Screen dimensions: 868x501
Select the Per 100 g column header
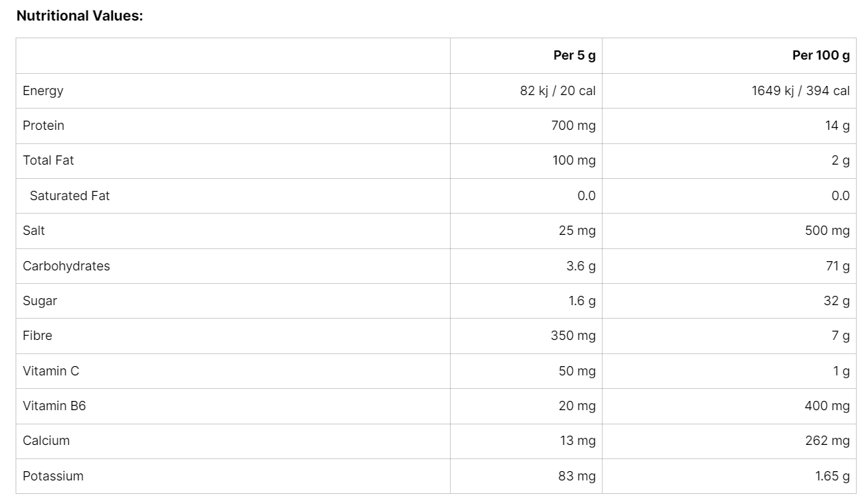pos(820,55)
